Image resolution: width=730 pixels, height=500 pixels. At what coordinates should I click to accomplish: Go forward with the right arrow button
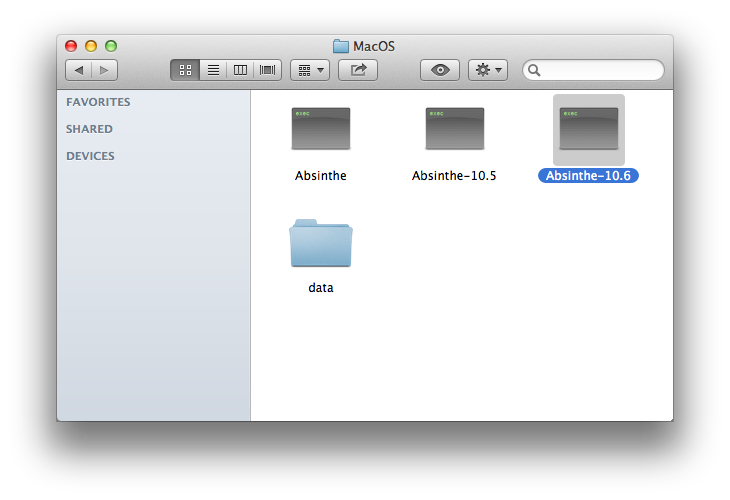(104, 70)
